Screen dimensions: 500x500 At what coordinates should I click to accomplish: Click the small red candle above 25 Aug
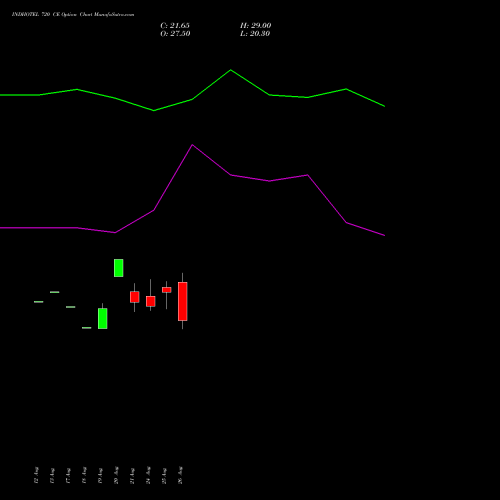[x=167, y=290]
